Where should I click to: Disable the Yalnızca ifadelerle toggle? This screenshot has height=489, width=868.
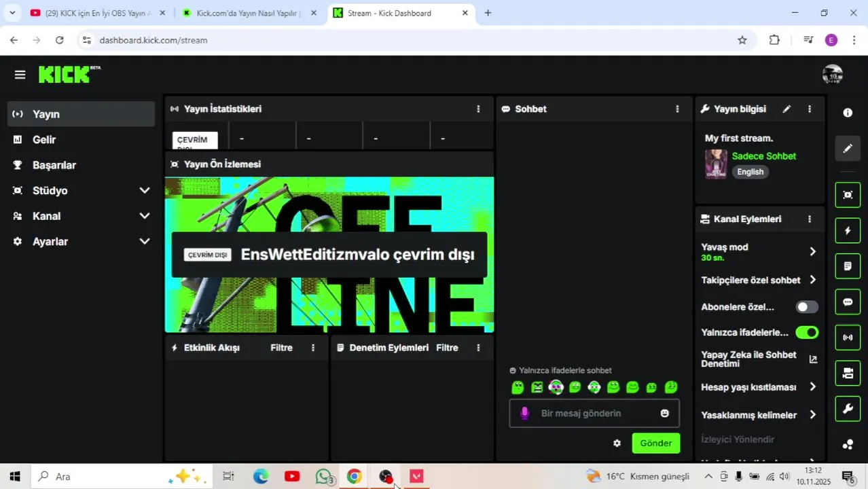[x=807, y=332]
